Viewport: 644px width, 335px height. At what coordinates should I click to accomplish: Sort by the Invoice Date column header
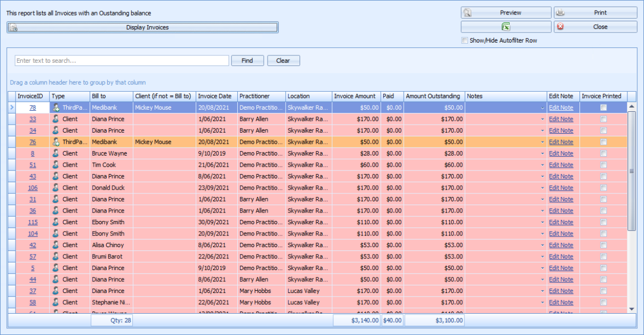point(216,96)
